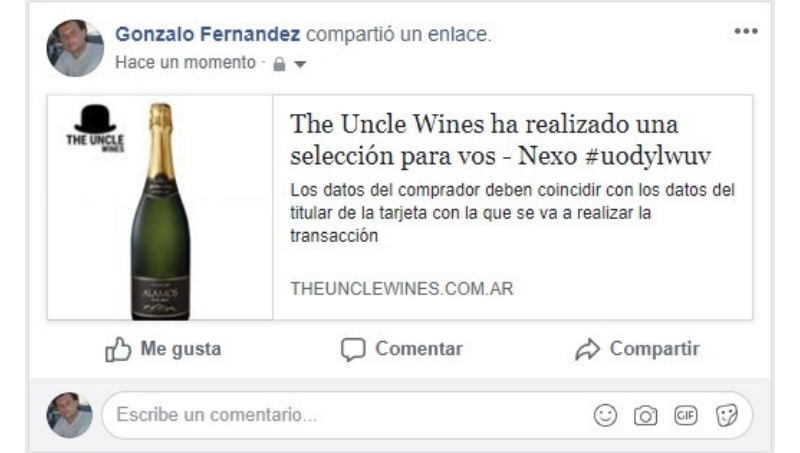This screenshot has width=800, height=453.
Task: Click the 'Hace un momento' timestamp
Action: (185, 62)
